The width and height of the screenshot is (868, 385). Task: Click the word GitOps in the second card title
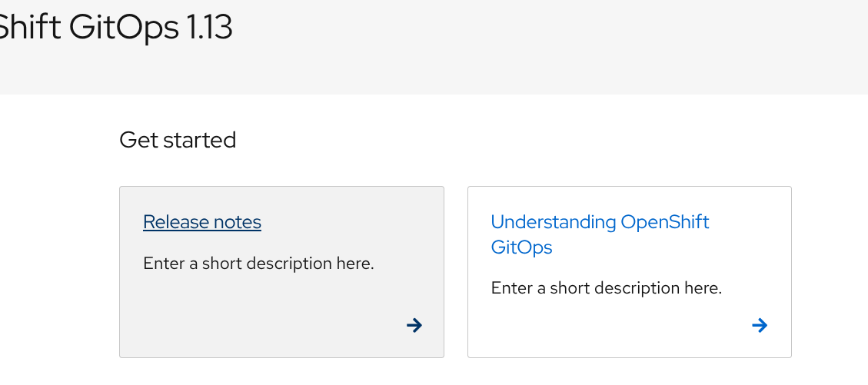tap(521, 247)
